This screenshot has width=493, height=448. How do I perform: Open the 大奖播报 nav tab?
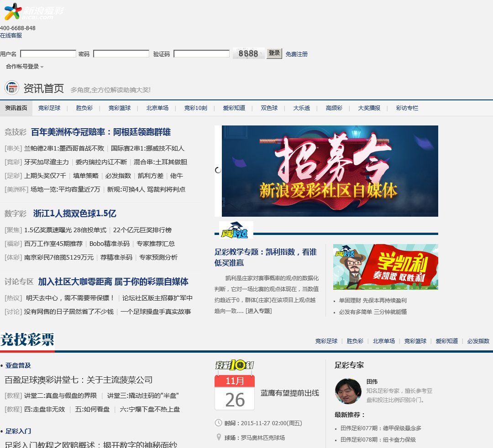[369, 108]
